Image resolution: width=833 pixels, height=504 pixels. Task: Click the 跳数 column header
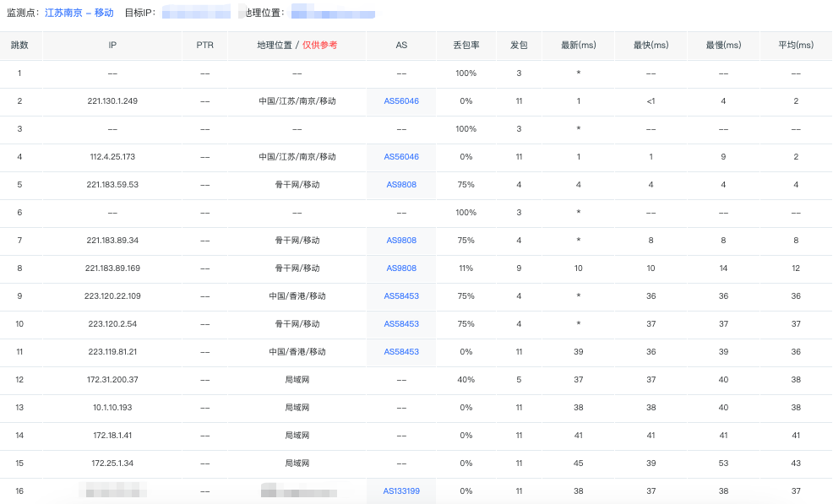pyautogui.click(x=19, y=46)
